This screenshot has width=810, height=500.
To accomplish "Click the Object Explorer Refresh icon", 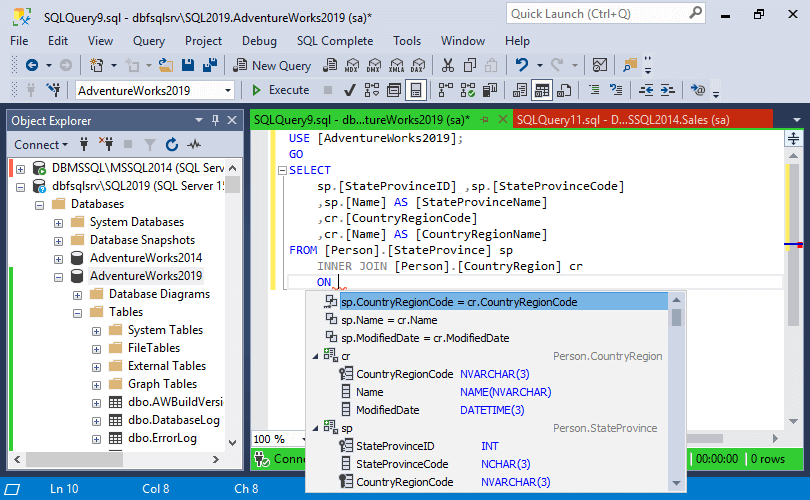I will [x=172, y=145].
